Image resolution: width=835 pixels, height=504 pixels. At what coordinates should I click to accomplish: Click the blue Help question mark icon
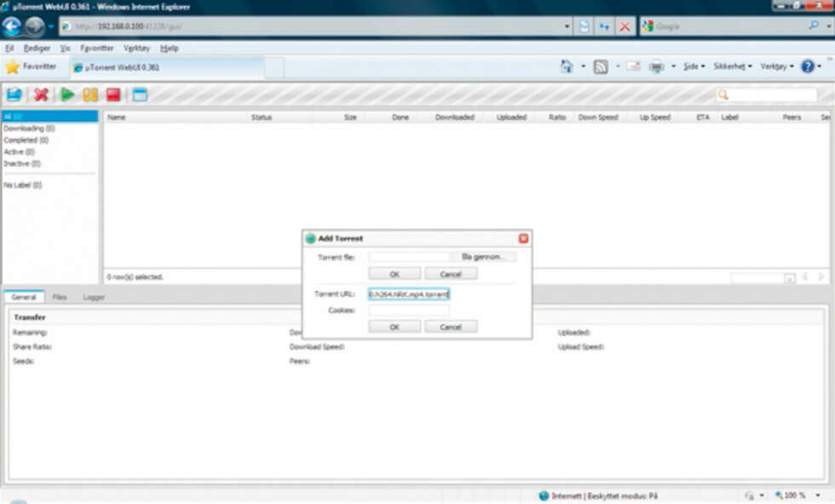click(x=808, y=66)
